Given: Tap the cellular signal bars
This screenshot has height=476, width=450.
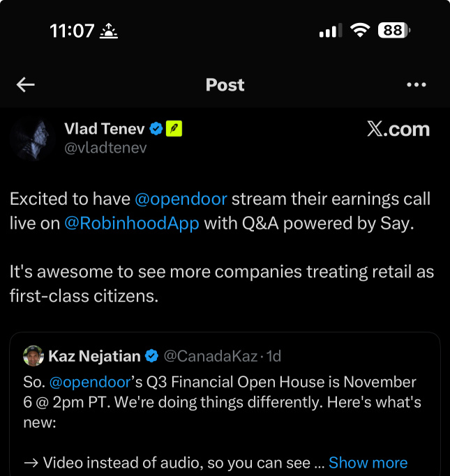Looking at the screenshot, I should point(329,31).
